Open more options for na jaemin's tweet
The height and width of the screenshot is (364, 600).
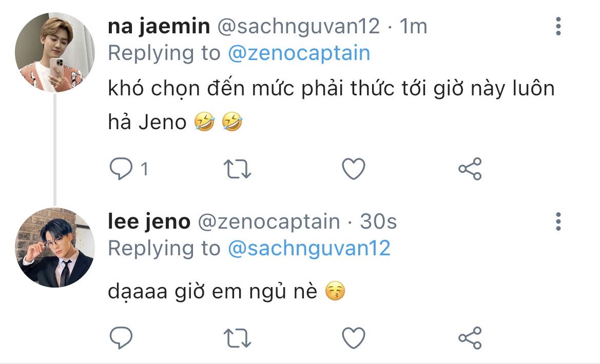(x=558, y=26)
